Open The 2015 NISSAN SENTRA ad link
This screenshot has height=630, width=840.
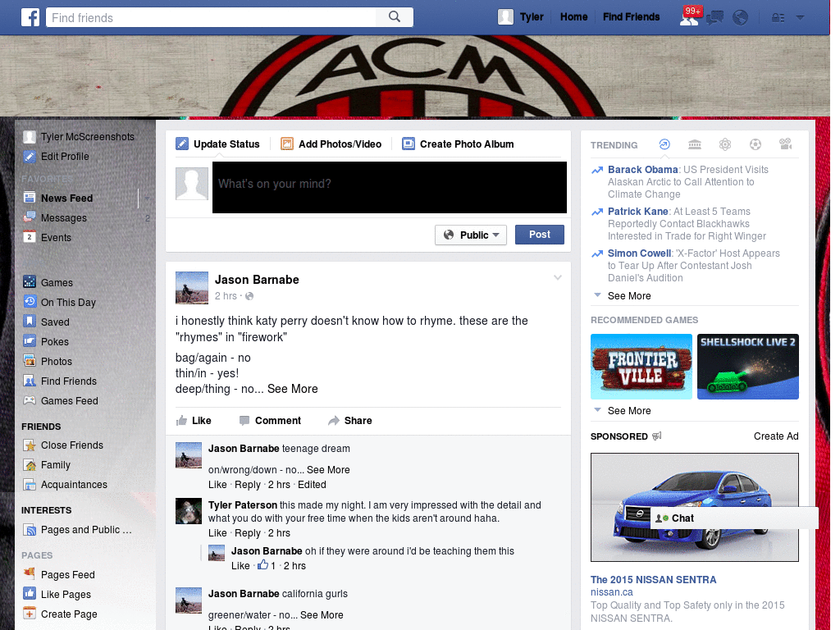click(x=653, y=580)
